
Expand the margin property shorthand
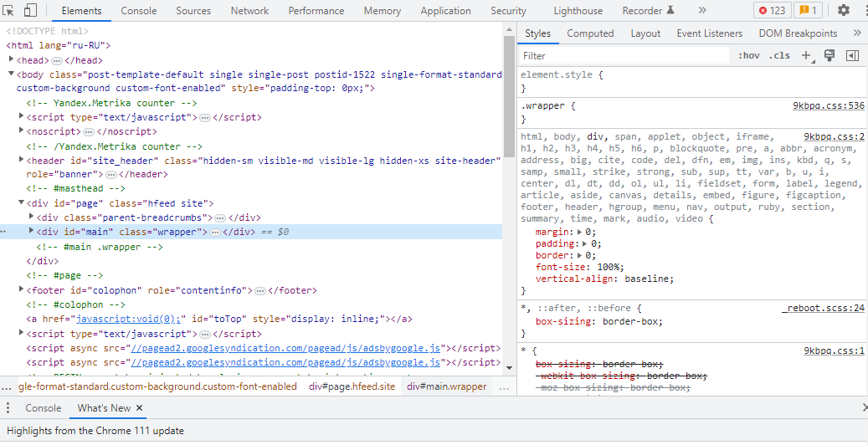579,232
